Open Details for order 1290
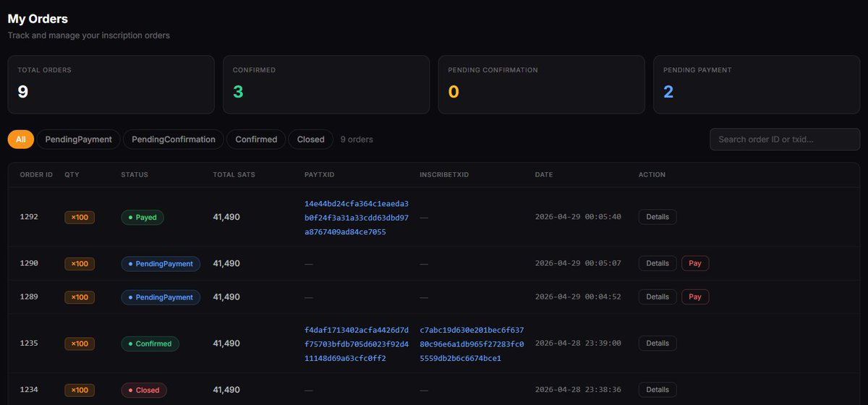The image size is (868, 405). click(658, 263)
